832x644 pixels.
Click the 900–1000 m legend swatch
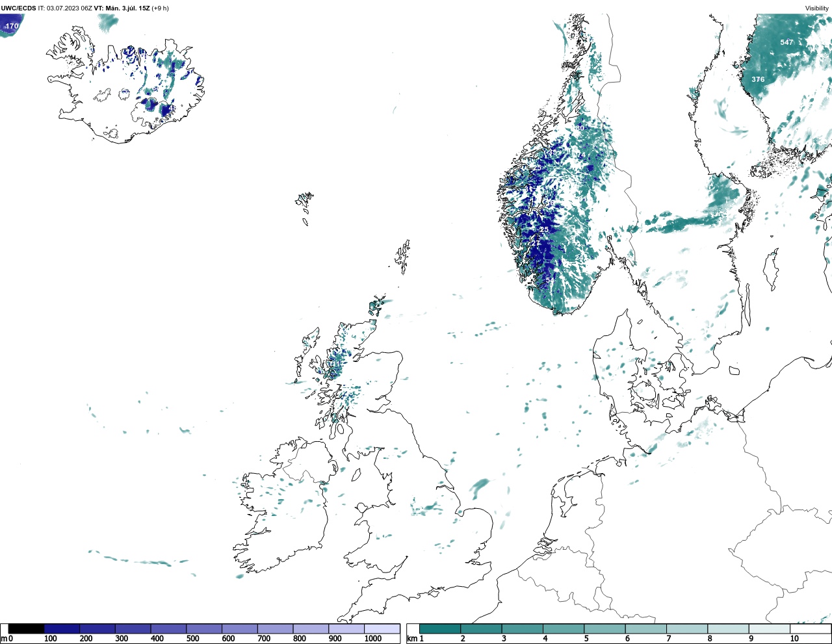tap(346, 628)
